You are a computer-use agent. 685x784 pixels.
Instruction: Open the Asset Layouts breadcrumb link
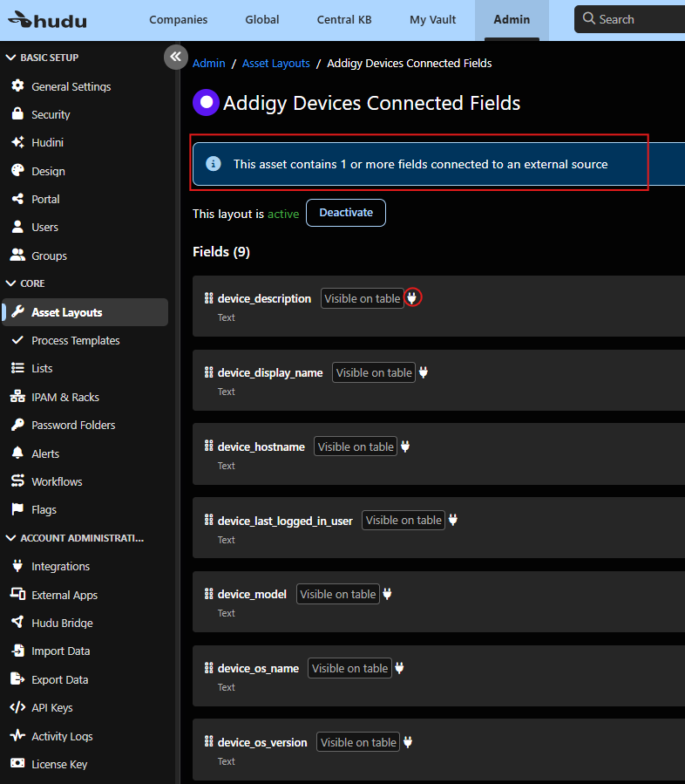tap(275, 63)
